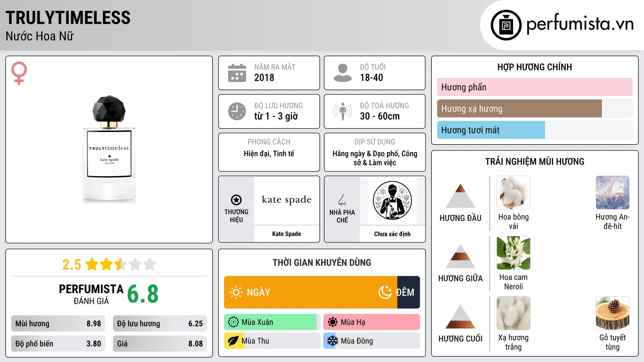Click the TRULYTIMELESS title
The image size is (644, 362).
68,18
